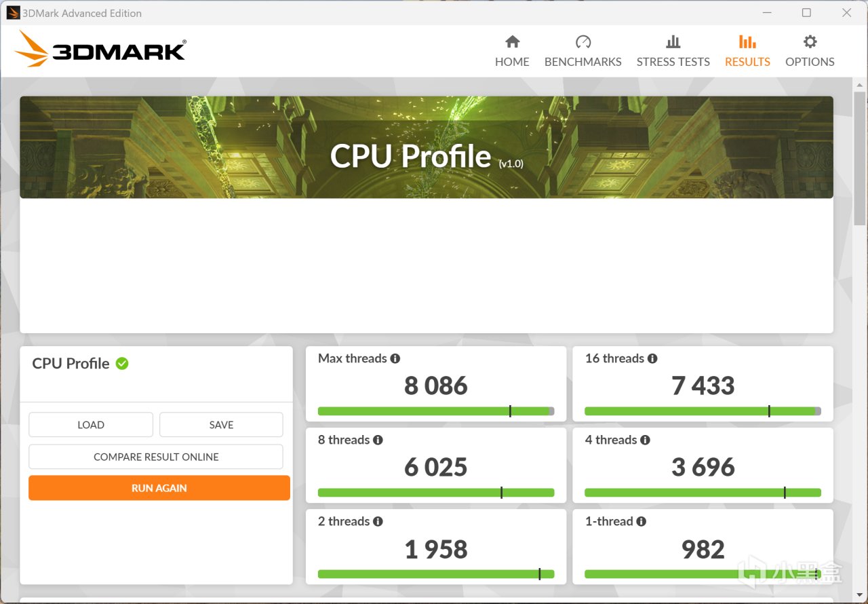Click the CPU Profile heading in the left panel
This screenshot has width=868, height=604.
click(x=71, y=363)
